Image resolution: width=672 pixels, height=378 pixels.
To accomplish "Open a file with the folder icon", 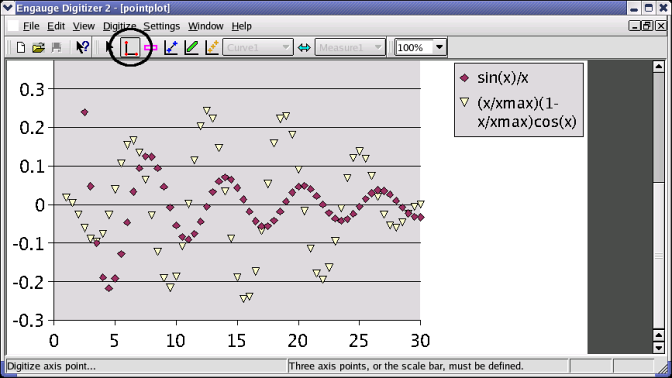I will point(38,48).
